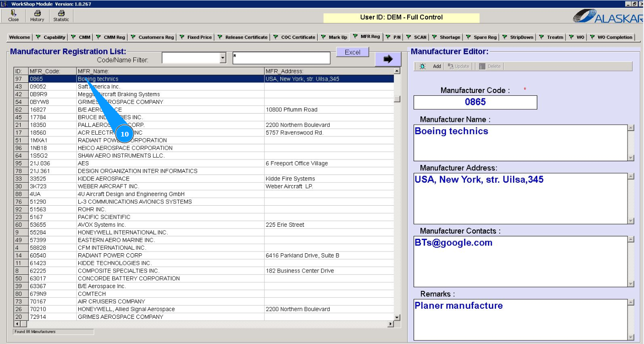Viewport: 644px width, 344px height.
Task: Sort by the MFR_Address column header
Action: coord(329,71)
